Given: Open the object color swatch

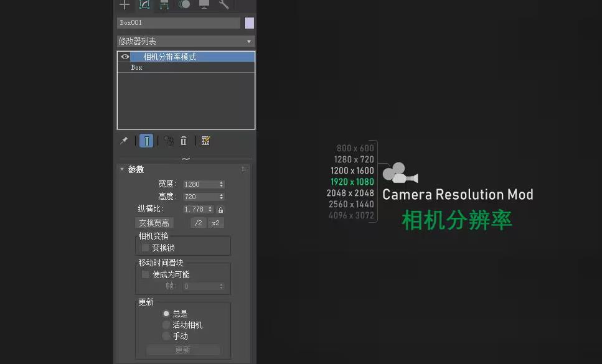Looking at the screenshot, I should point(249,23).
